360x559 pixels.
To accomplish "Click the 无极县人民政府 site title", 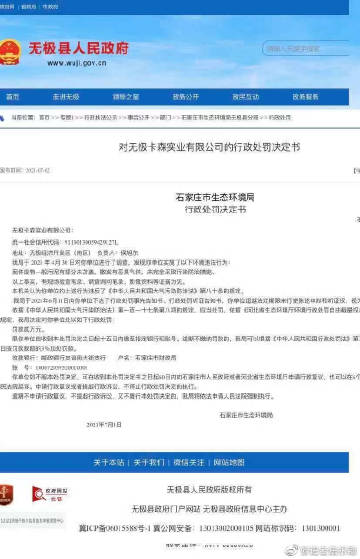I will tap(78, 48).
